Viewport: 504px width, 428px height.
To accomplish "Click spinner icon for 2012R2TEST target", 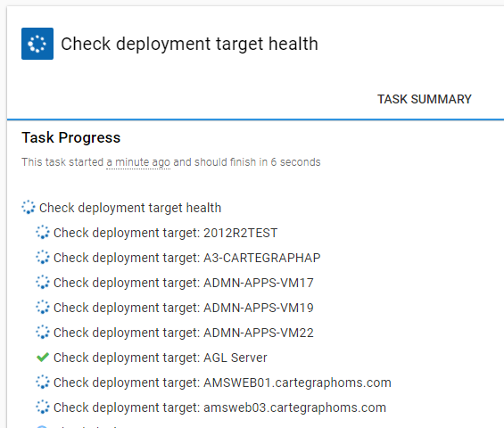I will point(43,233).
